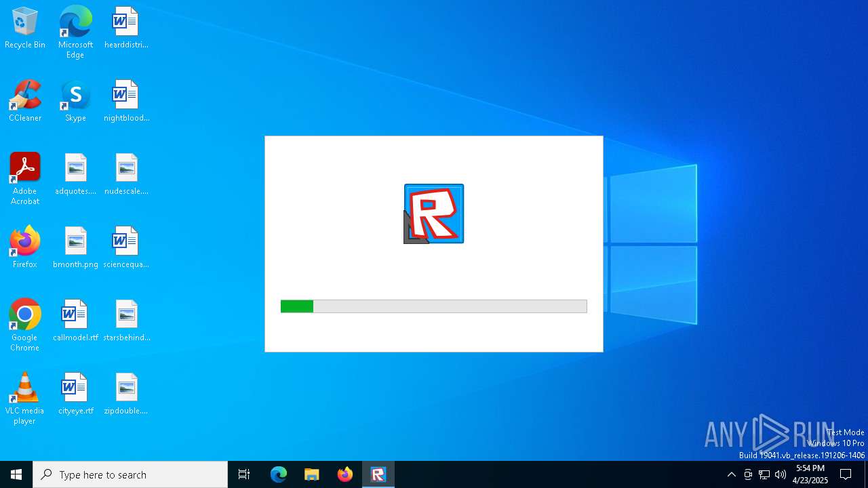Show hidden system tray icons
868x488 pixels.
pos(731,474)
